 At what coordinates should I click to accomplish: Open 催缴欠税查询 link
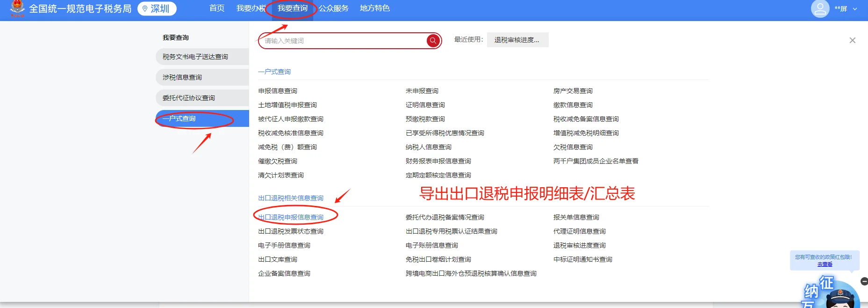pyautogui.click(x=278, y=161)
